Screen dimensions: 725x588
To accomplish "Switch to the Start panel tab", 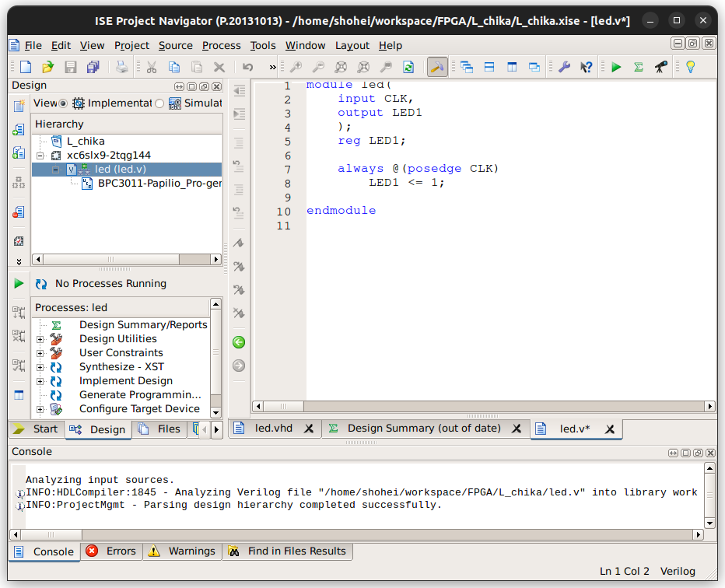I will coord(36,429).
